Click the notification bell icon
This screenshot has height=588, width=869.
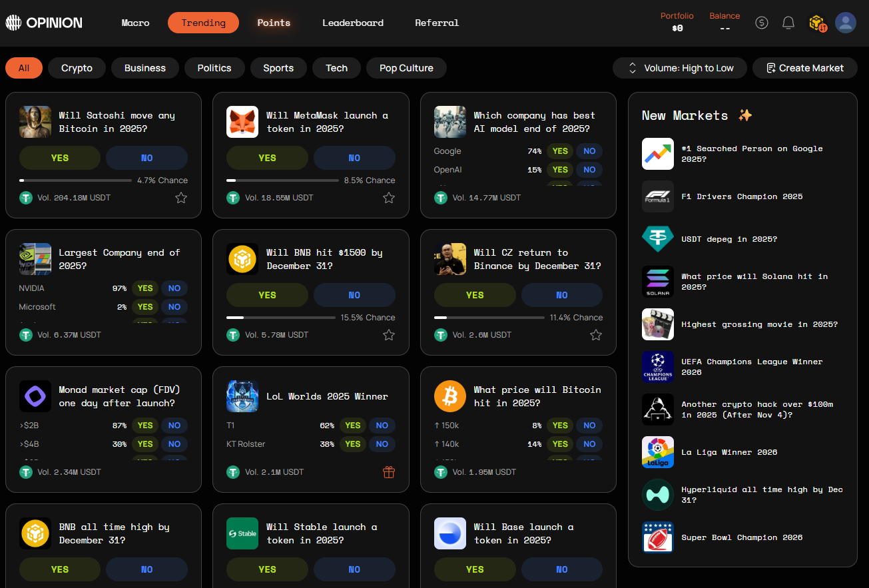coord(788,23)
